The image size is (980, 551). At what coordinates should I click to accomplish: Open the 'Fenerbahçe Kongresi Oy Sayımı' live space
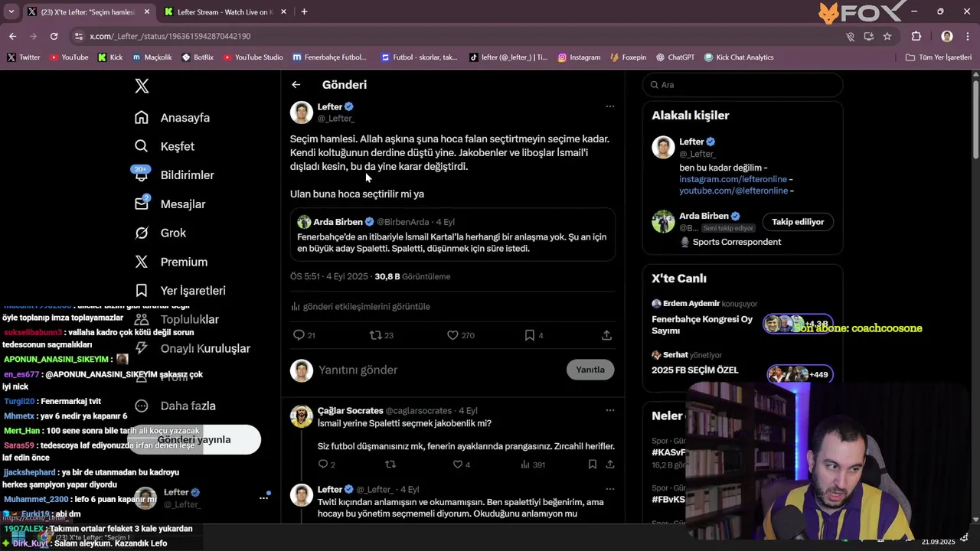pyautogui.click(x=742, y=318)
